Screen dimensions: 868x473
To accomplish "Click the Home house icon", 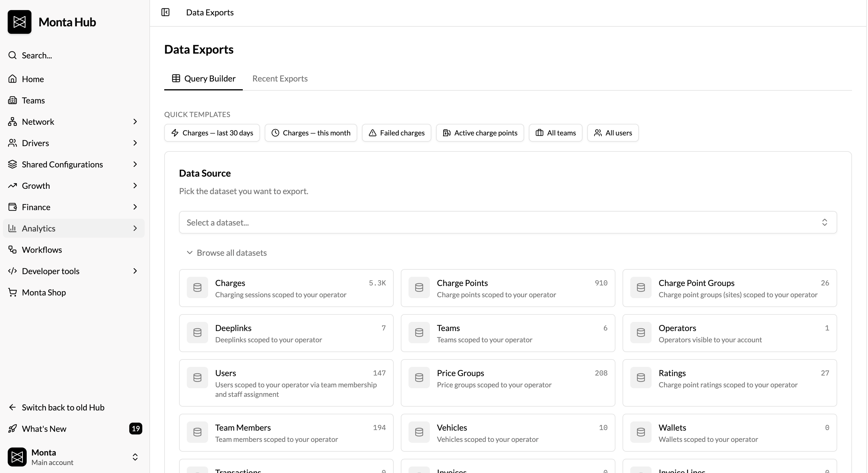I will click(12, 79).
